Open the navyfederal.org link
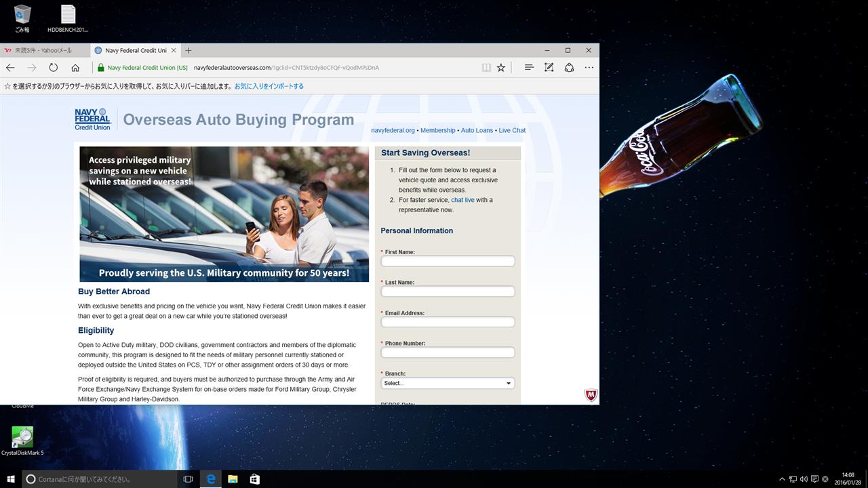Screen dimensions: 868x488 (x=393, y=130)
